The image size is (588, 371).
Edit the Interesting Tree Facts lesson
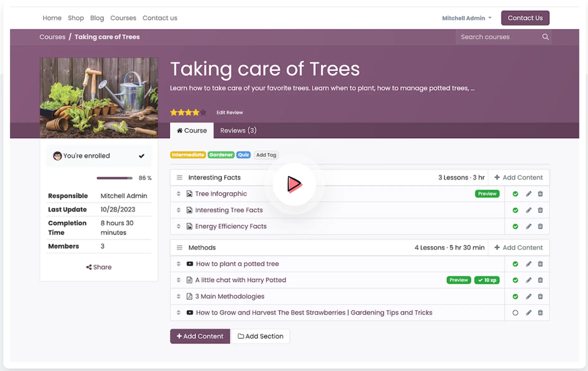(528, 210)
